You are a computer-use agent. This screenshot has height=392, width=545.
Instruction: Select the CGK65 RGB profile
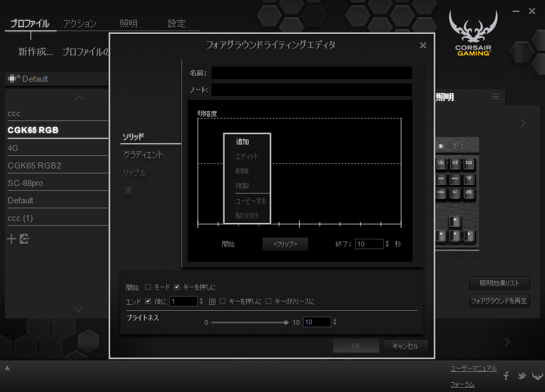pos(58,130)
